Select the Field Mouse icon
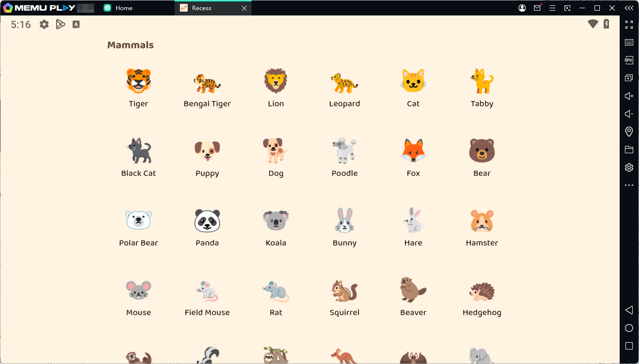Screen dimensions: 639x364 (x=207, y=291)
